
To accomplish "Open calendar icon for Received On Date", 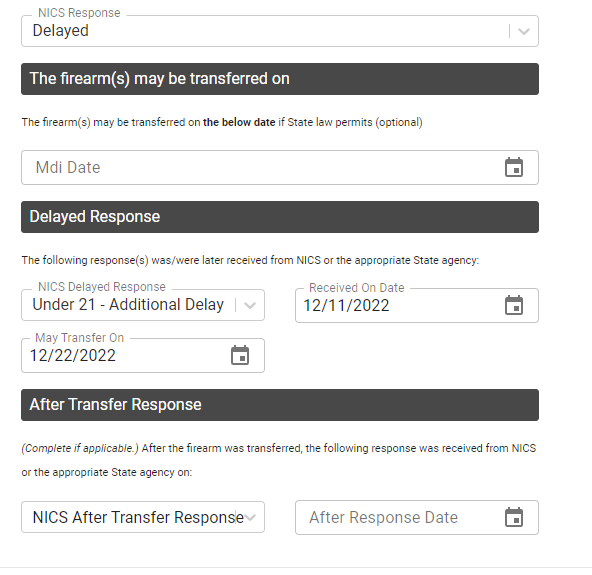I will coord(514,305).
